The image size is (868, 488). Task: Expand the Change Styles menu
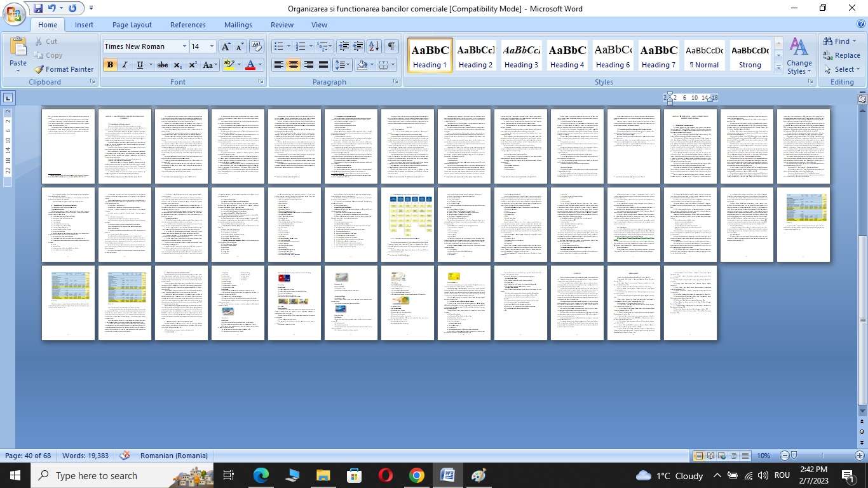(x=799, y=57)
